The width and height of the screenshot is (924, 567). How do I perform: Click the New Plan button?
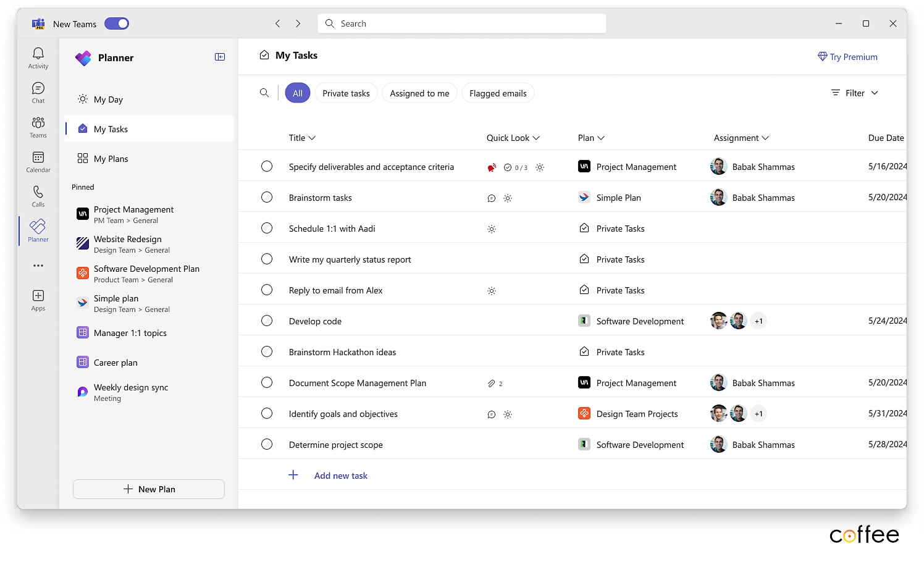coord(149,489)
